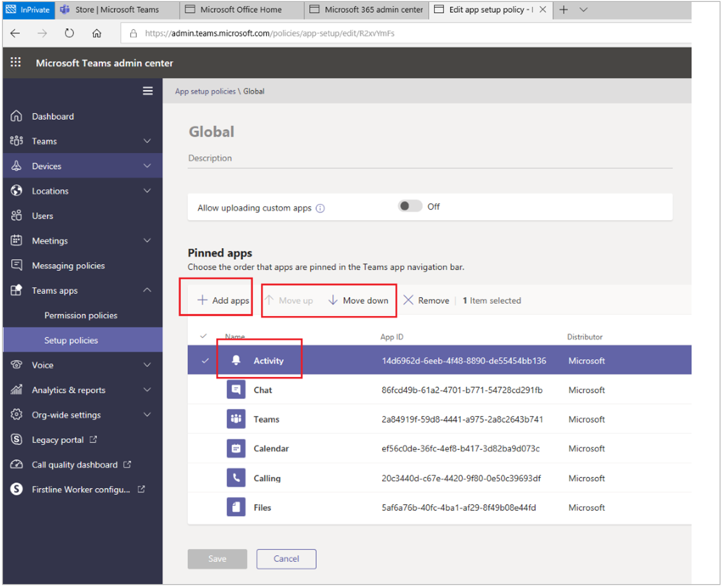723x588 pixels.
Task: Remove the selected pinned app
Action: click(426, 300)
